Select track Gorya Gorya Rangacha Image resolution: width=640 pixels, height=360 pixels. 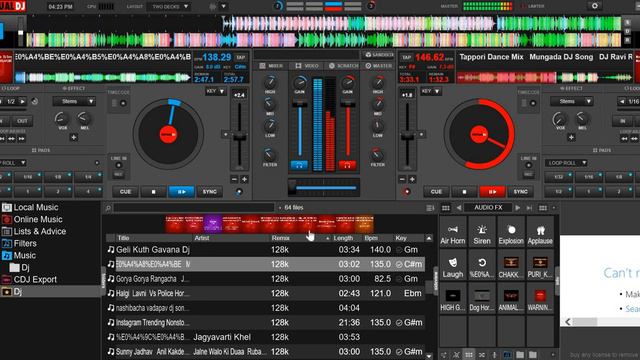(x=265, y=279)
